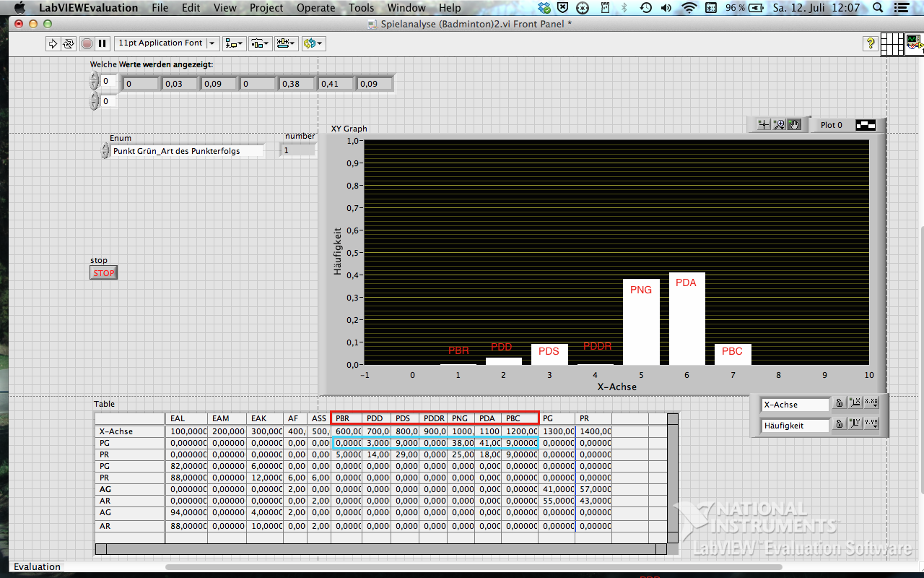Pause the VI execution
The height and width of the screenshot is (578, 924).
(103, 43)
